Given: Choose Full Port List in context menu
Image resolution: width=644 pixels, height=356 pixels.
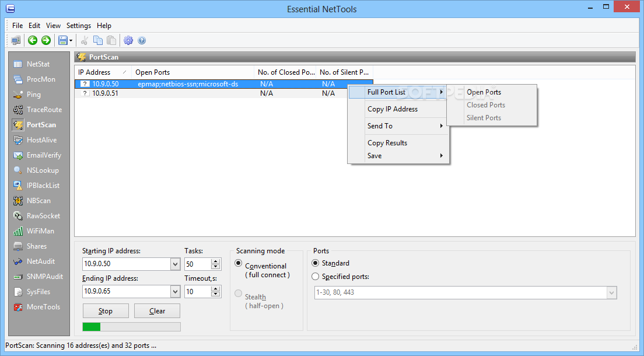Looking at the screenshot, I should [x=398, y=92].
